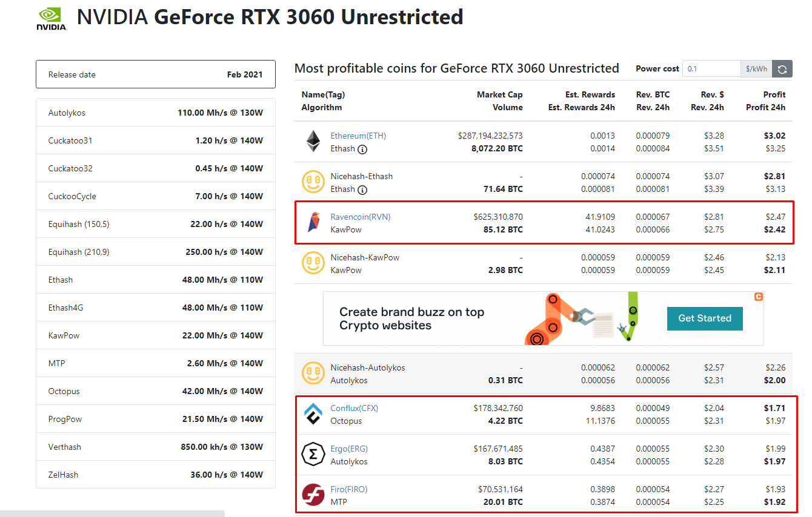Click the Most profitable coins heading
This screenshot has height=517, width=812.
click(x=457, y=68)
